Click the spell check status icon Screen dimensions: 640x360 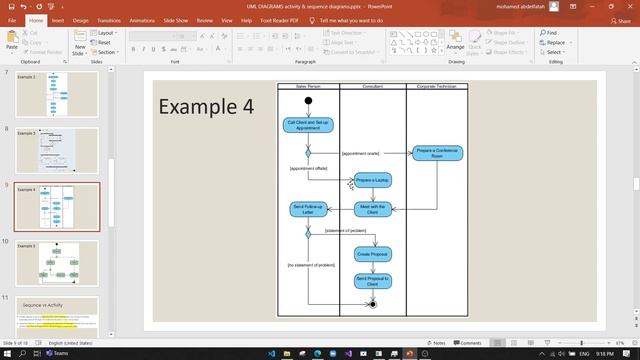(38, 343)
